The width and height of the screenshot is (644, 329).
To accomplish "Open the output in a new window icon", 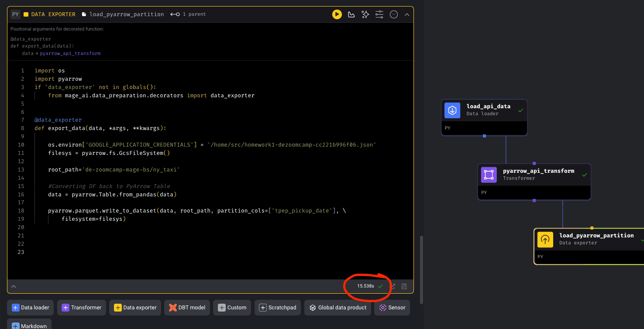I will click(393, 287).
